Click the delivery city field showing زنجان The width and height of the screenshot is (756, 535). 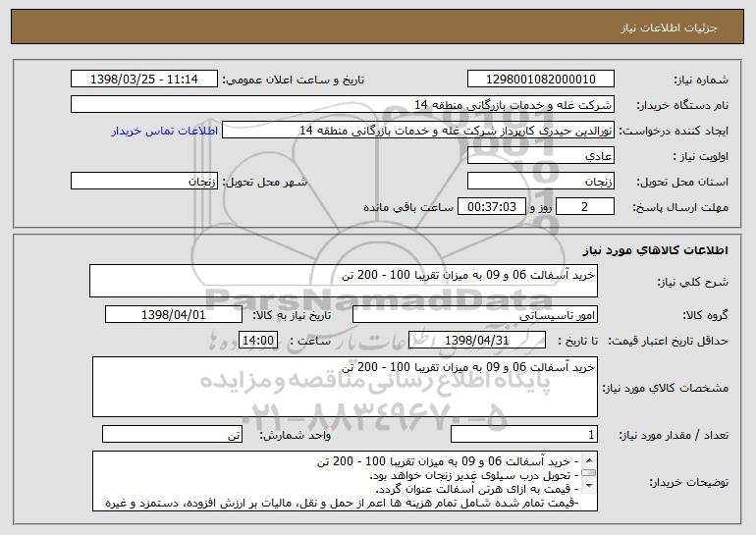click(144, 182)
